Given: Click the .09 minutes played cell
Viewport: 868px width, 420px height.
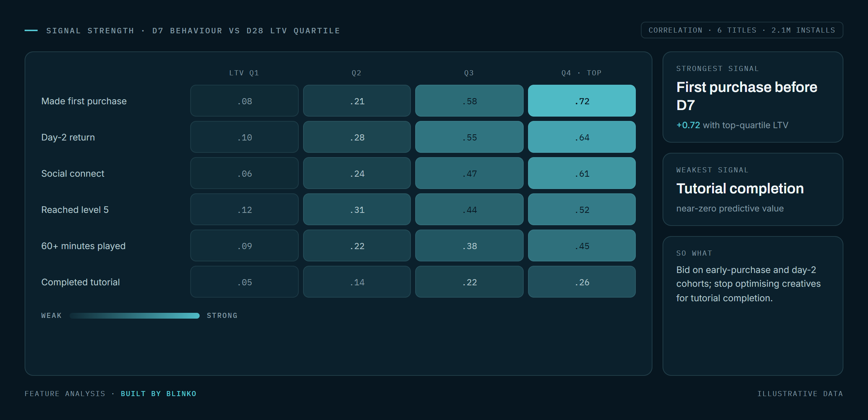Looking at the screenshot, I should 244,245.
